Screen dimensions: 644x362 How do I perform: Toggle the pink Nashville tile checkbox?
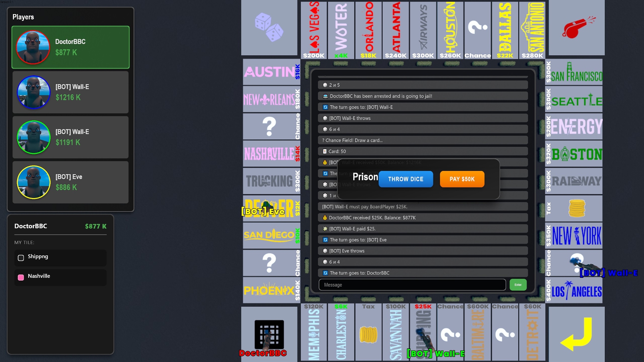coord(21,277)
